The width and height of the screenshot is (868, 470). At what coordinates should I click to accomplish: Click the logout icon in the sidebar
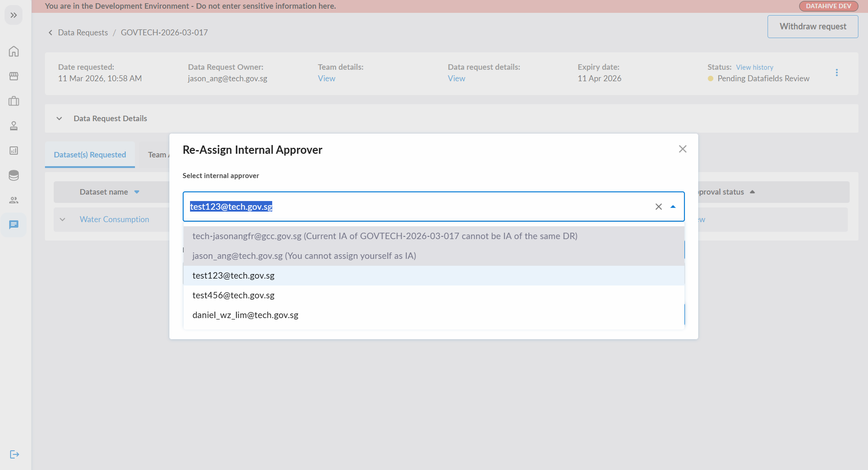pos(14,454)
